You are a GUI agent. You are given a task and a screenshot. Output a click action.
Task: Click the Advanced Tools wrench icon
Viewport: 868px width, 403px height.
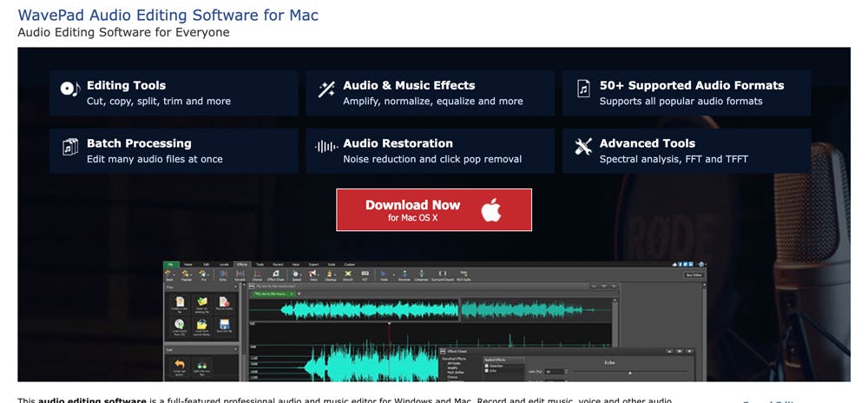tap(582, 148)
